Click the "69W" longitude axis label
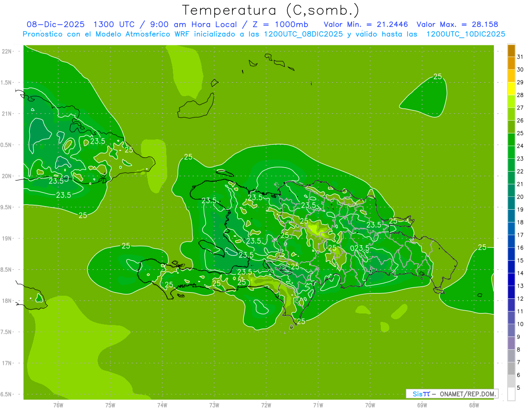The width and height of the screenshot is (532, 411). coord(422,405)
